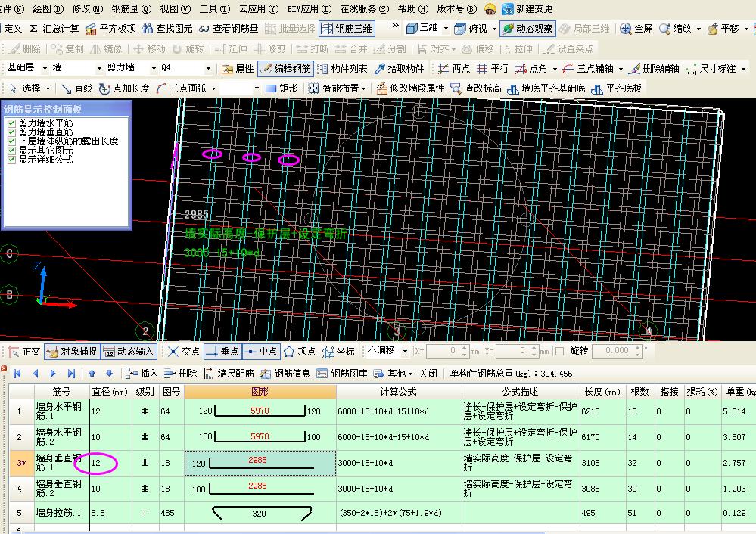Click the rotation angle 0.000 field
Image resolution: width=756 pixels, height=534 pixels.
click(x=617, y=351)
